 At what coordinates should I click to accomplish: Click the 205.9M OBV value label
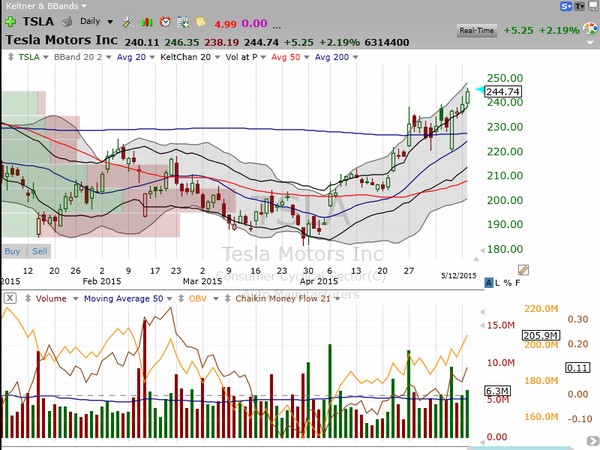pos(541,336)
